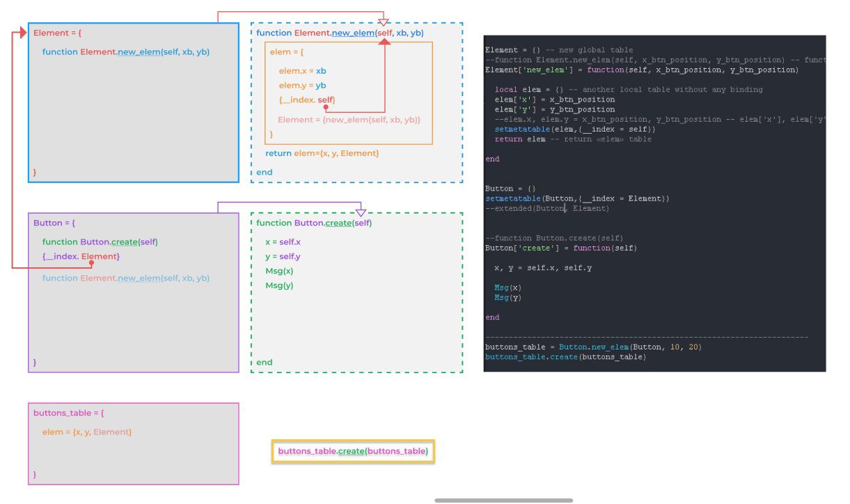Click 'function Button.create(self)' inside purple Button box

tap(100, 242)
